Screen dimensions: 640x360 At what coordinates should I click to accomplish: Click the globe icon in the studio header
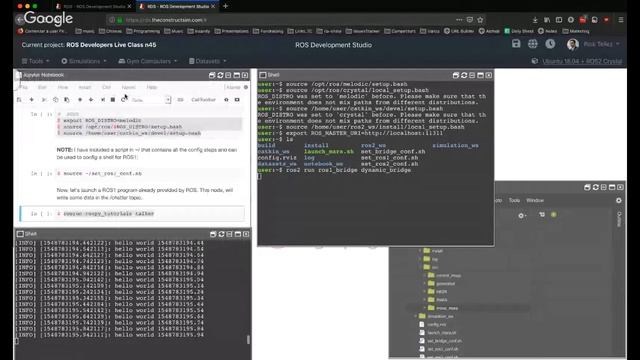[533, 44]
